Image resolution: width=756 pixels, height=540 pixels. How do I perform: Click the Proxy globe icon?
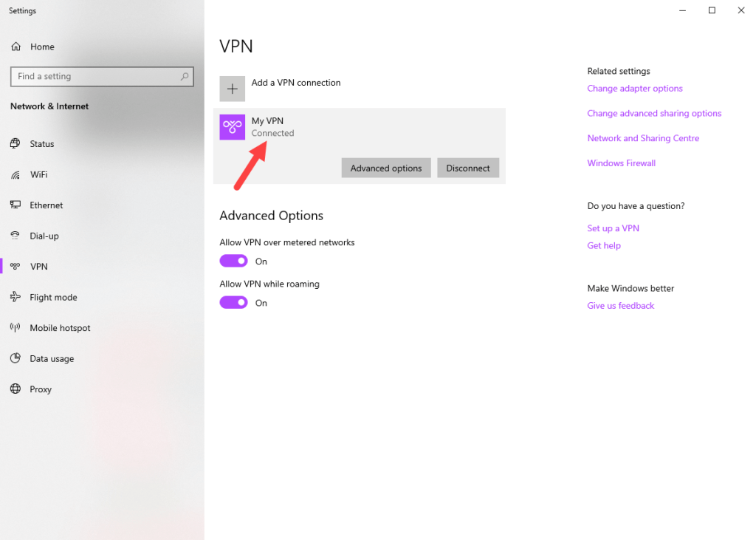point(16,389)
